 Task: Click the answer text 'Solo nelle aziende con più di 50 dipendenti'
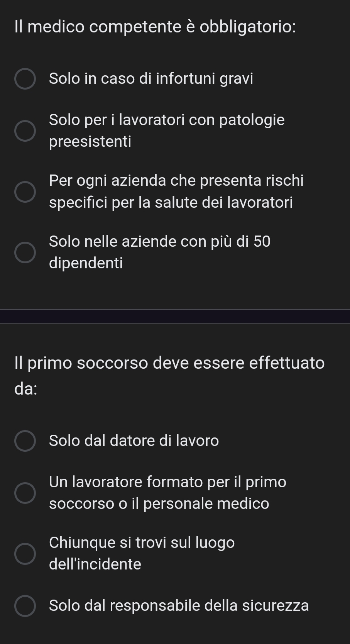(x=160, y=252)
